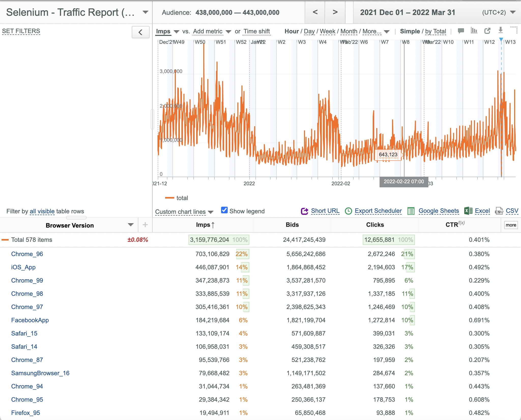This screenshot has width=521, height=420.
Task: Add a column with the plus icon
Action: [x=145, y=225]
